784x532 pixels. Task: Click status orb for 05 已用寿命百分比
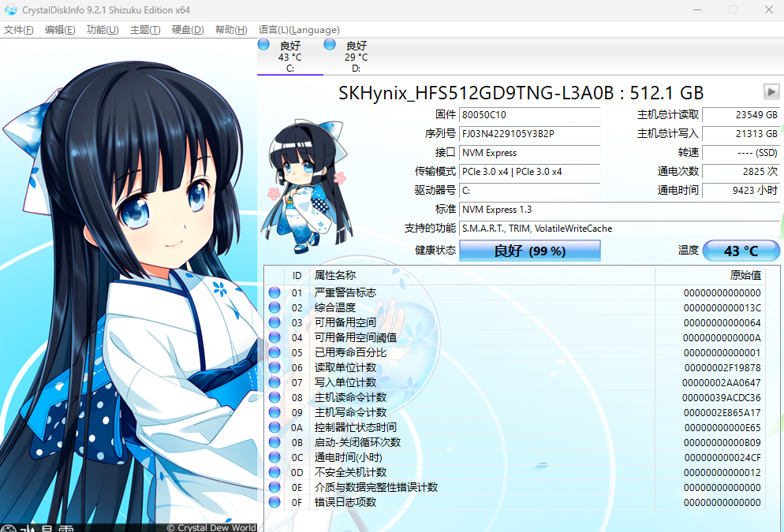274,352
